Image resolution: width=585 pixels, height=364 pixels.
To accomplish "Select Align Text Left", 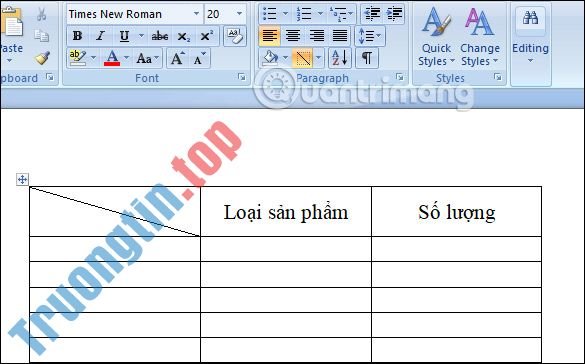I will pyautogui.click(x=270, y=36).
